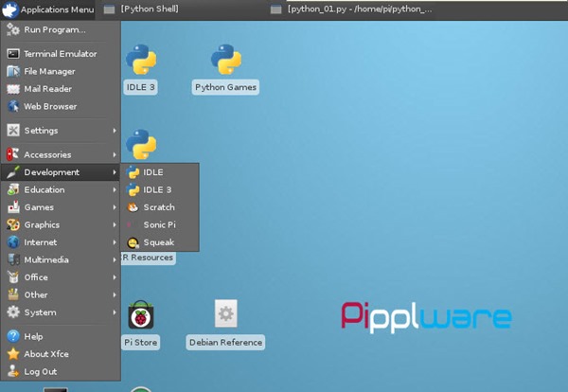This screenshot has height=392, width=568.
Task: Click the Graphics palette icon
Action: click(13, 224)
